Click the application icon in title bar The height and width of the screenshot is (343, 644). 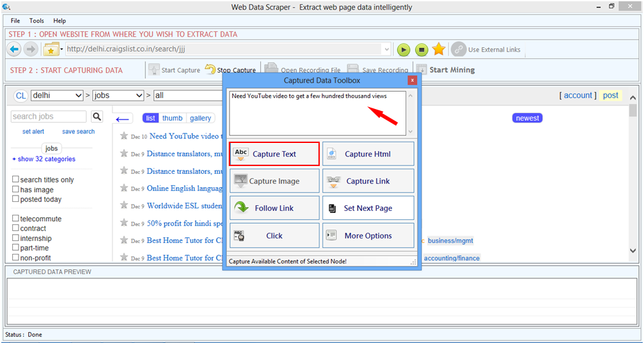pyautogui.click(x=6, y=6)
